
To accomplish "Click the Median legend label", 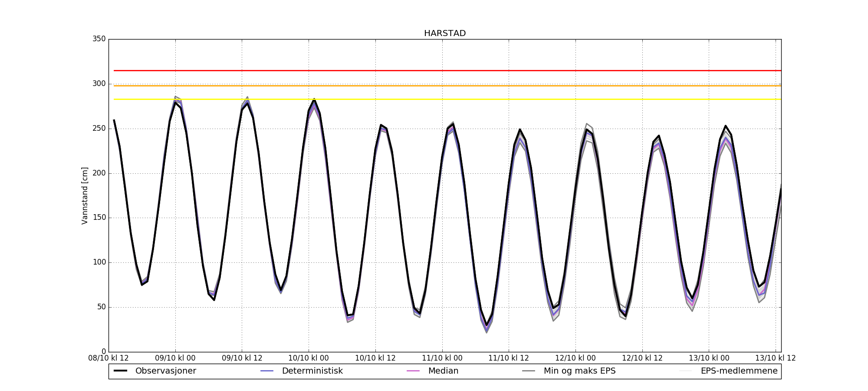I will (443, 371).
